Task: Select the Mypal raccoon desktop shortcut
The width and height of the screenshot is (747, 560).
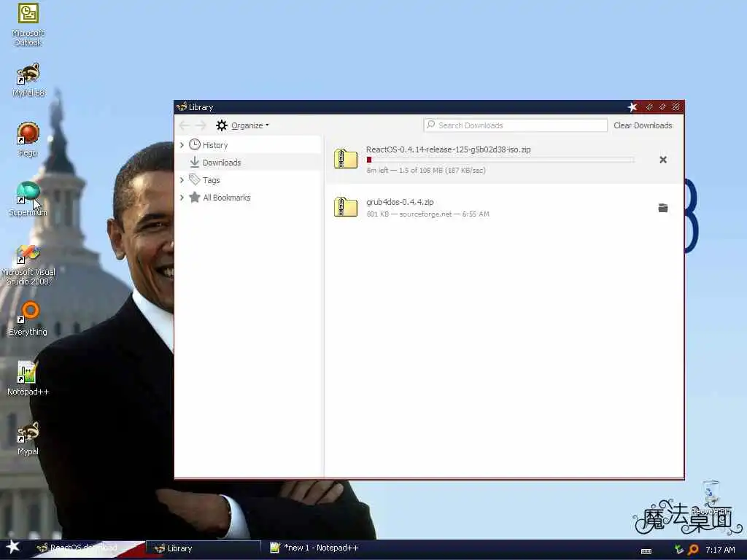Action: pos(28,438)
